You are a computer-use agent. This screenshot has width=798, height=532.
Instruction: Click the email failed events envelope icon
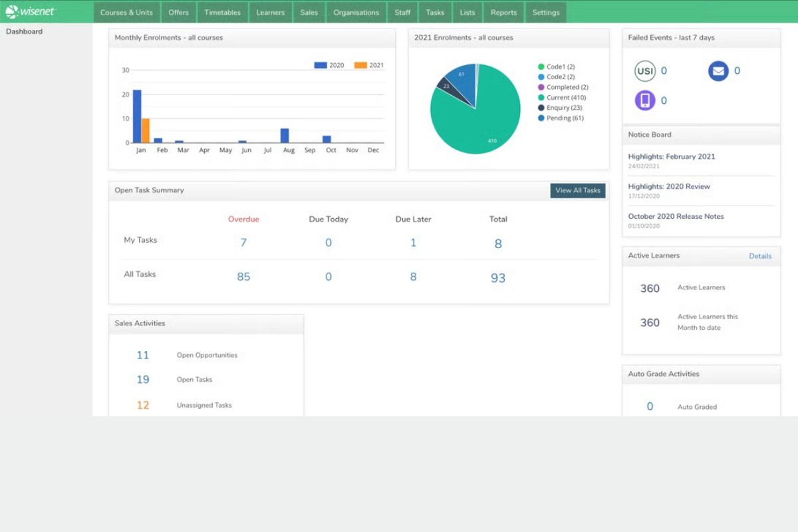[x=718, y=70]
